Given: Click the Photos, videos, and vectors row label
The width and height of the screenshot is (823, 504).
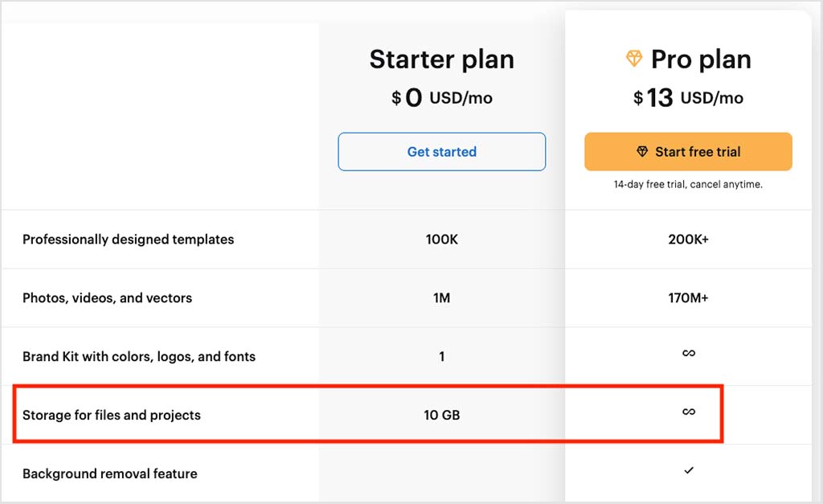Looking at the screenshot, I should pos(107,297).
